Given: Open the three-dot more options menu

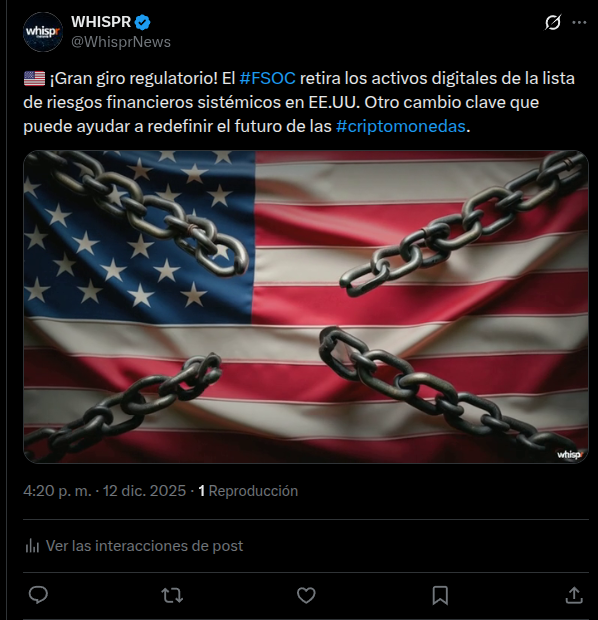Looking at the screenshot, I should click(579, 23).
